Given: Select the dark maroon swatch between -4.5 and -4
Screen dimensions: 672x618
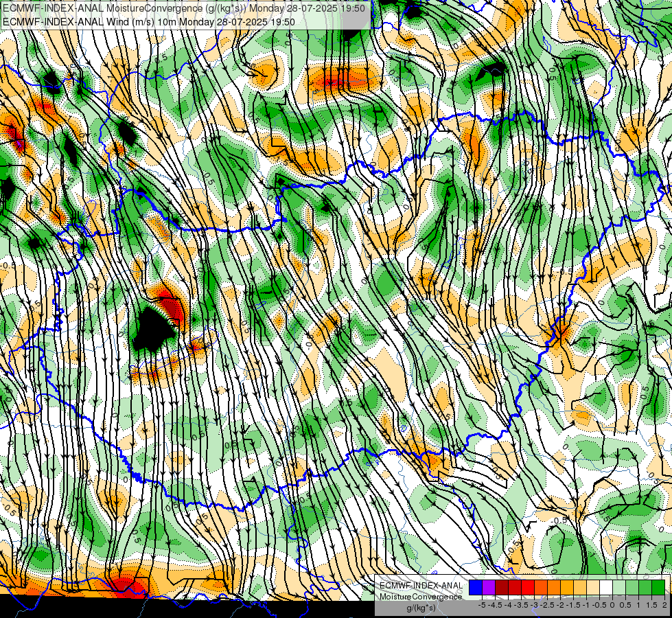Looking at the screenshot, I should pos(502,588).
